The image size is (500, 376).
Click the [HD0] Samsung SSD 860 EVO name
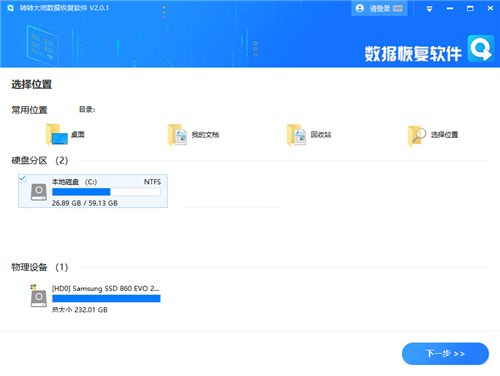pyautogui.click(x=106, y=288)
